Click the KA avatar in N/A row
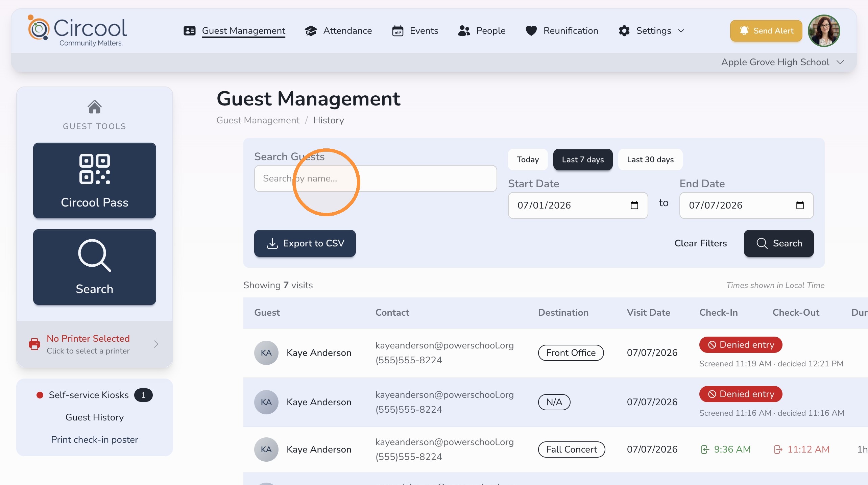The height and width of the screenshot is (485, 868). click(x=266, y=402)
